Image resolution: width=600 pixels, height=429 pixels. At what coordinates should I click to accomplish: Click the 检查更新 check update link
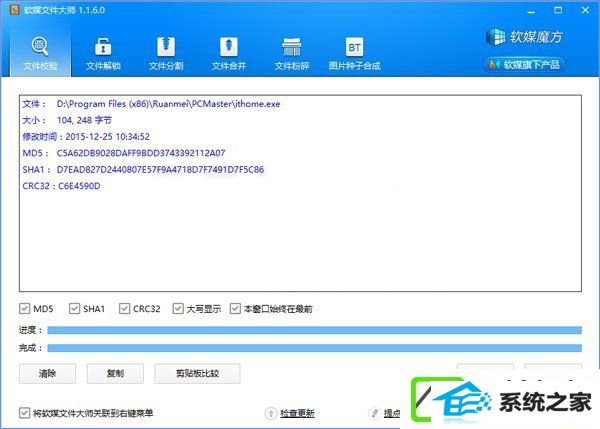[x=297, y=413]
